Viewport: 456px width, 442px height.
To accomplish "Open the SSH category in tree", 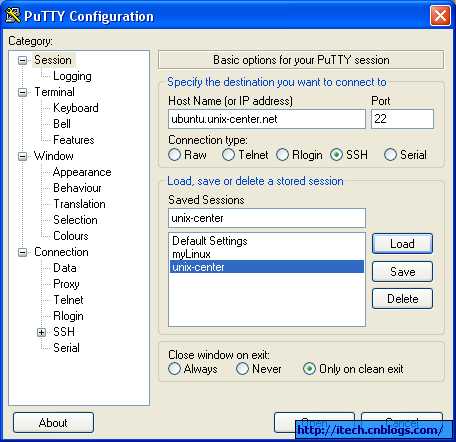I will [64, 332].
